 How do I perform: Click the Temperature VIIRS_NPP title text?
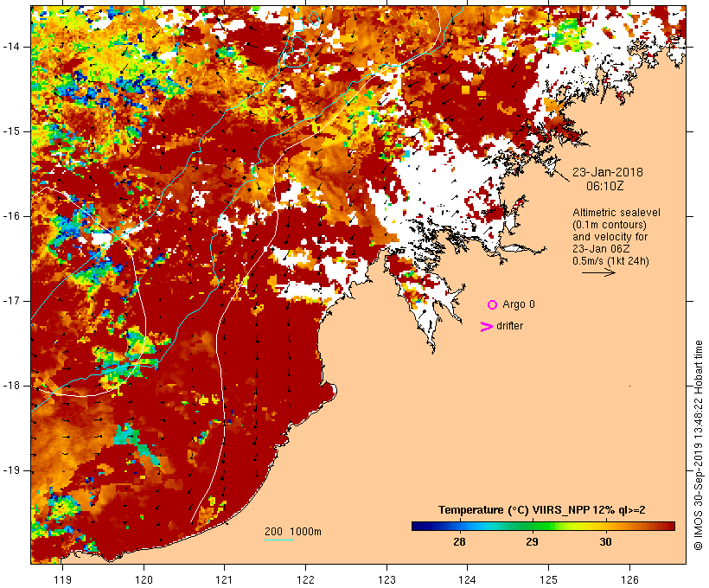(542, 510)
